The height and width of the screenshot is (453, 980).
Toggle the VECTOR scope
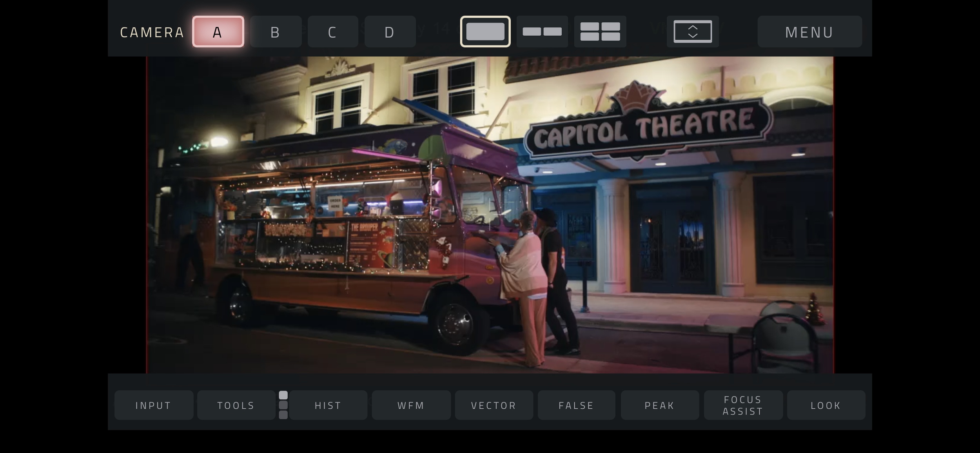click(494, 405)
